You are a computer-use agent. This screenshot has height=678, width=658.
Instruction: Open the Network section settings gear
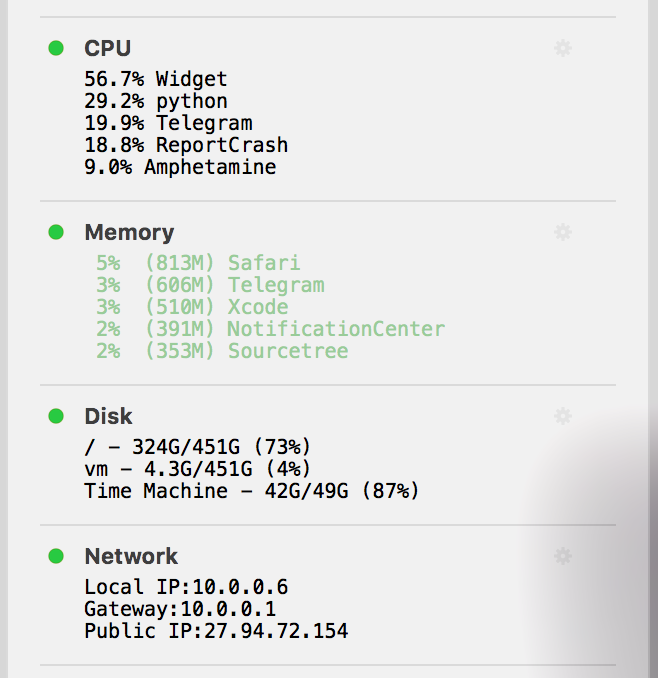pyautogui.click(x=563, y=556)
